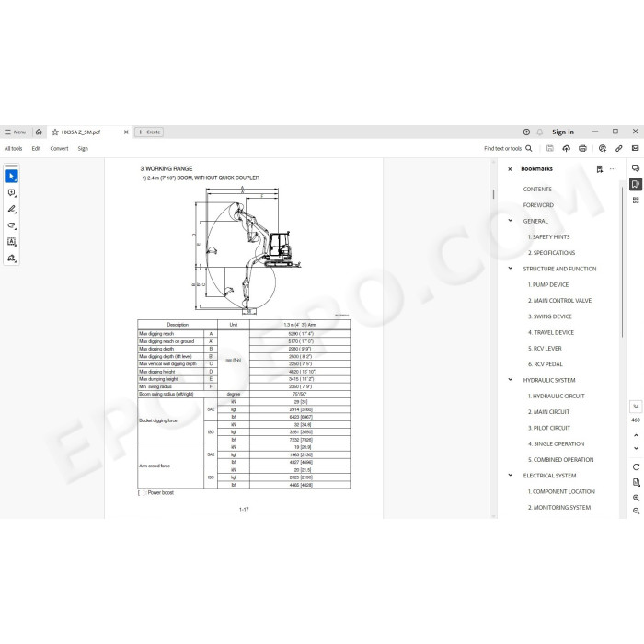Jump to 4. TRAVEL DEVICE bookmark
The image size is (644, 644).
551,332
